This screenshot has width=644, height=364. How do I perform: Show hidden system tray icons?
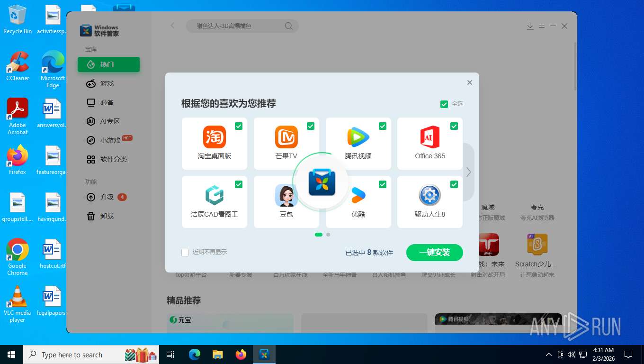coord(549,355)
